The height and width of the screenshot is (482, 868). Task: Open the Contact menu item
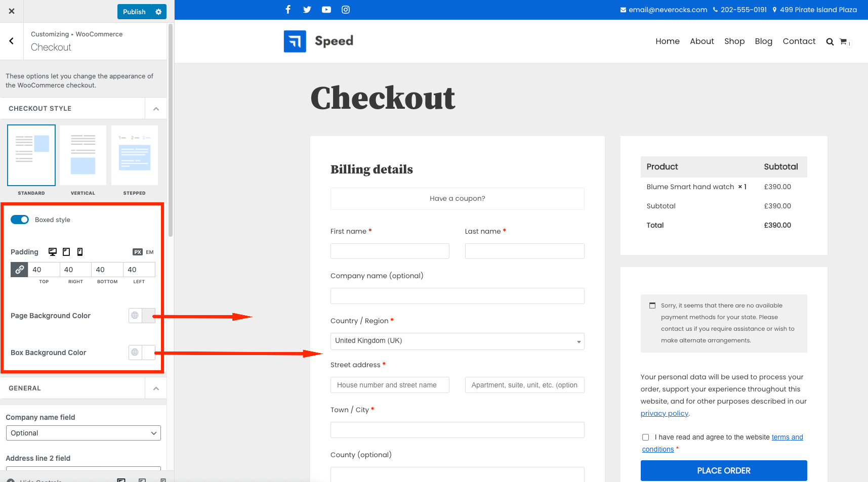[x=799, y=41]
